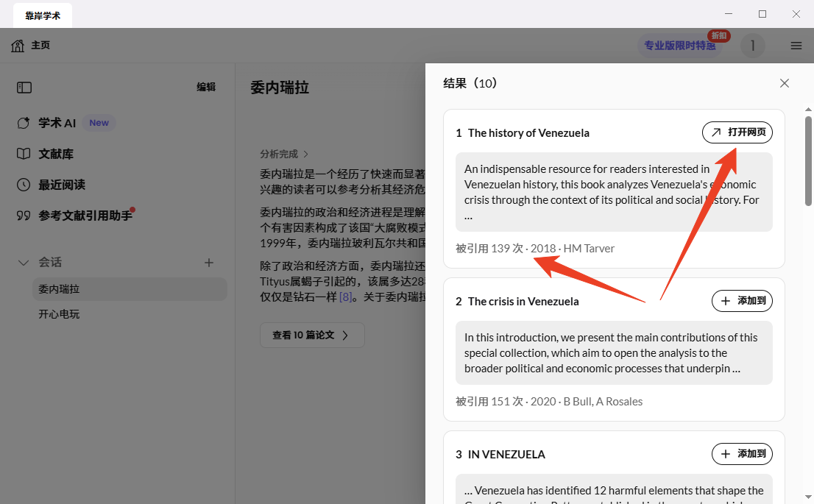814x504 pixels.
Task: Click 查看 10 篇论文 button
Action: [311, 335]
